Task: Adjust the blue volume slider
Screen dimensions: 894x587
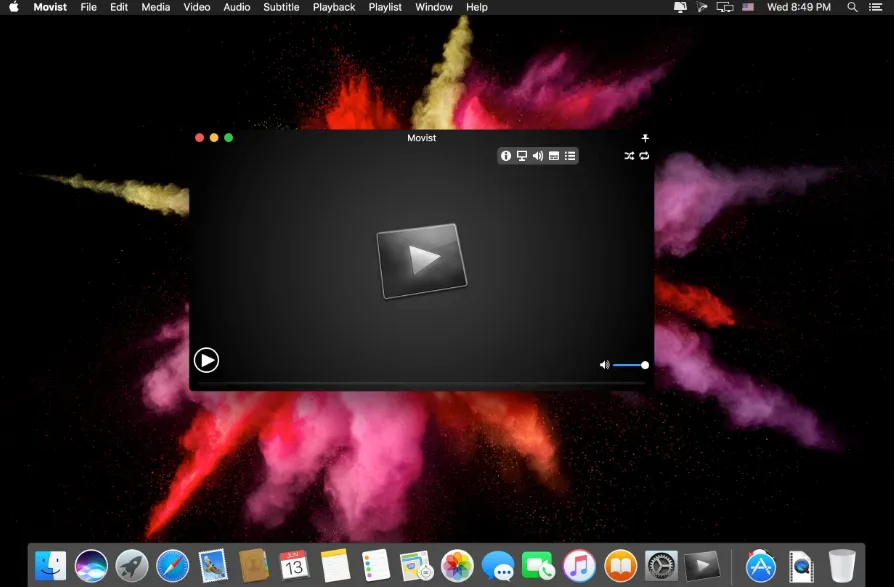Action: 631,365
